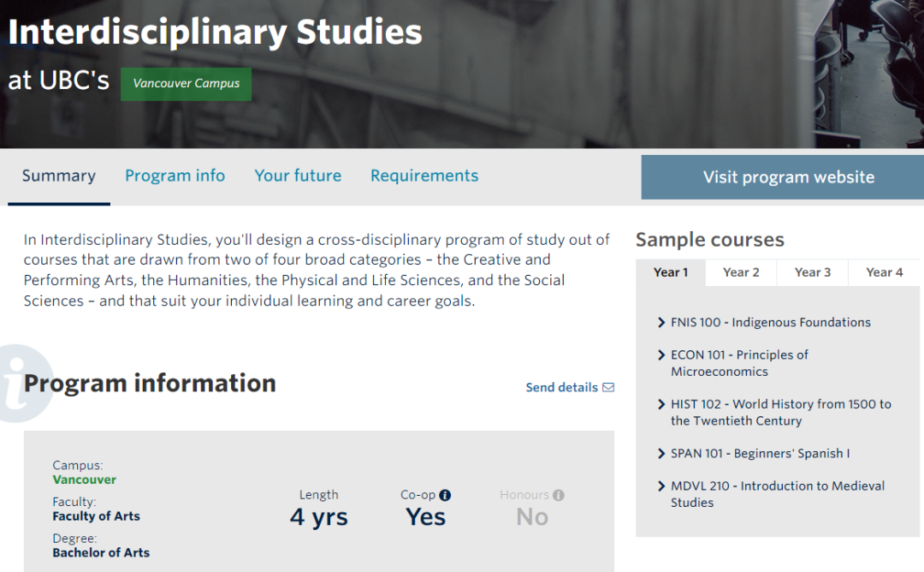Screen dimensions: 924x572
Task: Select the Summary tab
Action: click(59, 176)
